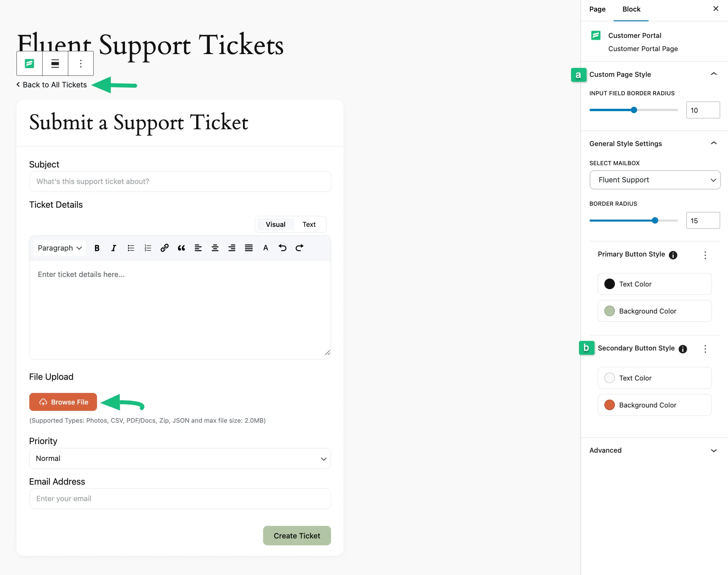Image resolution: width=728 pixels, height=575 pixels.
Task: Click the Create Ticket button
Action: pos(296,536)
